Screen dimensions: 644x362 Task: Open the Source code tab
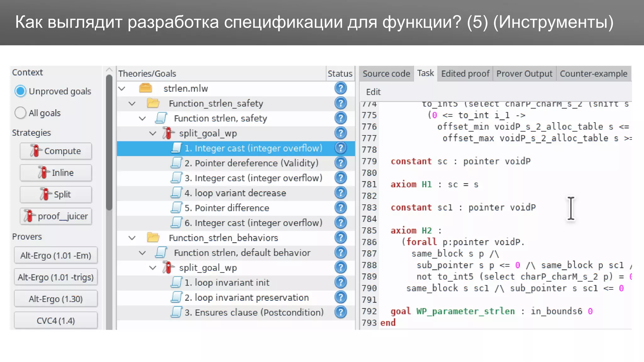point(386,74)
